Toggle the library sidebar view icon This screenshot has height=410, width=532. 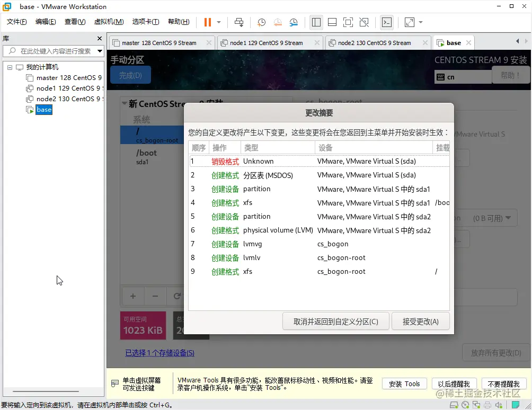[x=316, y=22]
